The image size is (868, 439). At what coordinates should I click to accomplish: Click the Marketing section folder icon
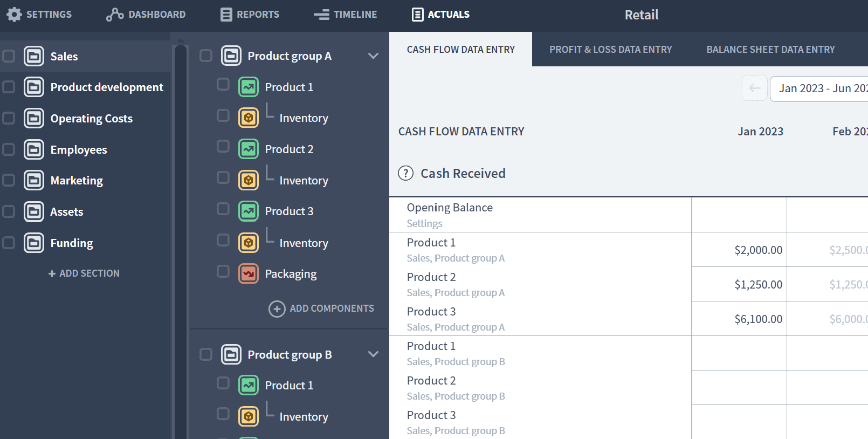click(x=34, y=180)
